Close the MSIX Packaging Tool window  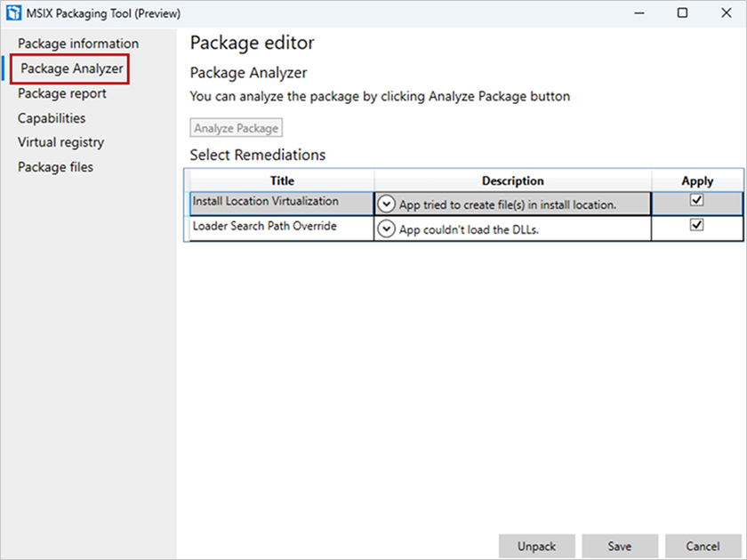(x=726, y=12)
